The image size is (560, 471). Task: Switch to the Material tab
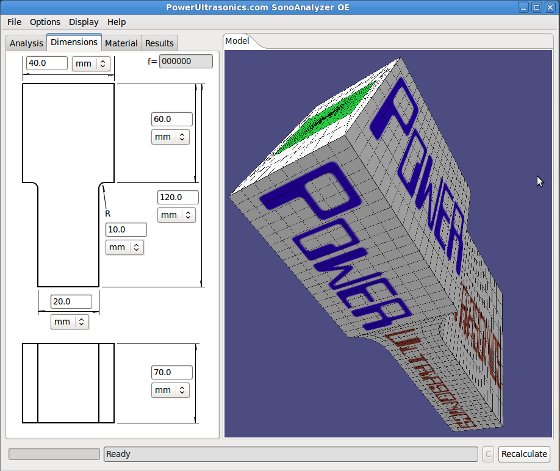(x=121, y=43)
